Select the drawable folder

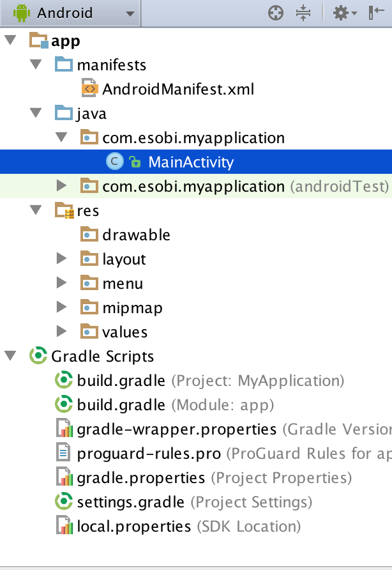point(135,235)
